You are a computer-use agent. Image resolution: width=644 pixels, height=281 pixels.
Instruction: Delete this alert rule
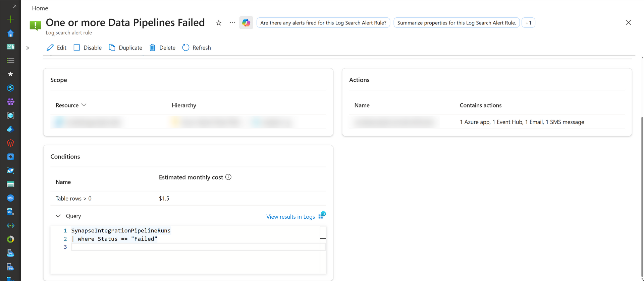tap(162, 48)
